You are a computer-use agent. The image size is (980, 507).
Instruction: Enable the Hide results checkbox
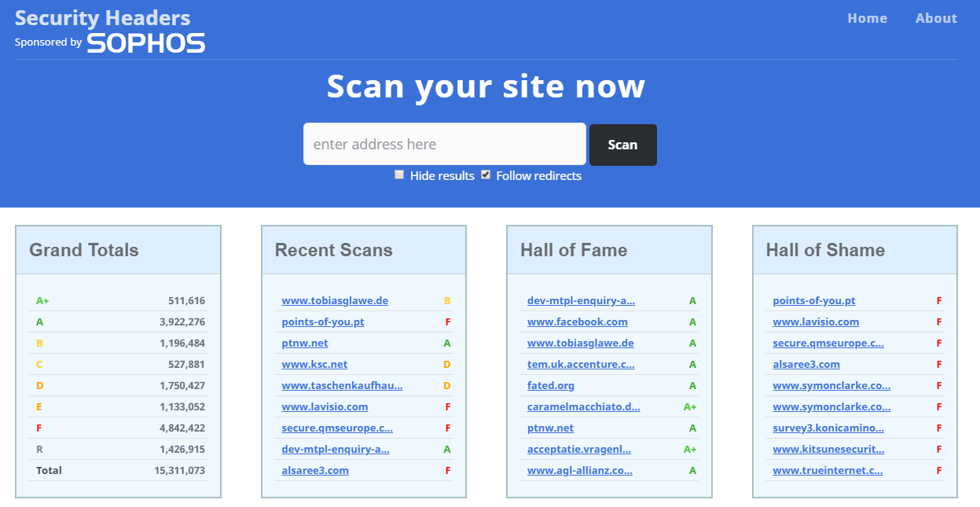point(399,175)
